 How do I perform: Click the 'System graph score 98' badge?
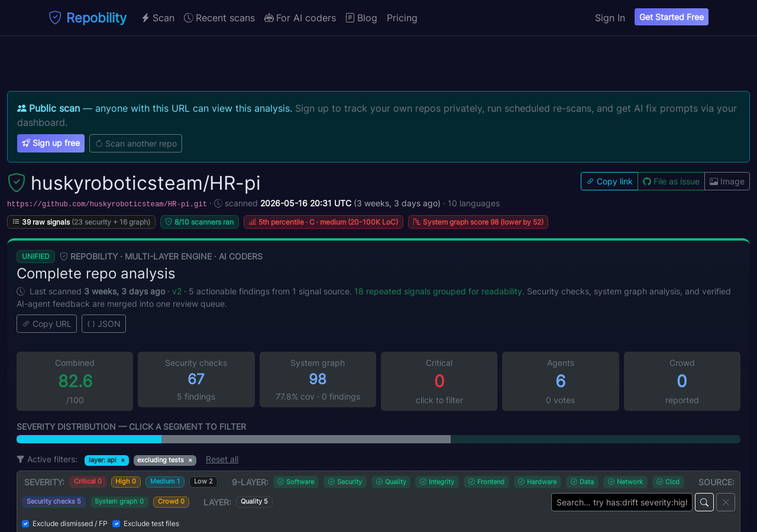click(x=478, y=222)
